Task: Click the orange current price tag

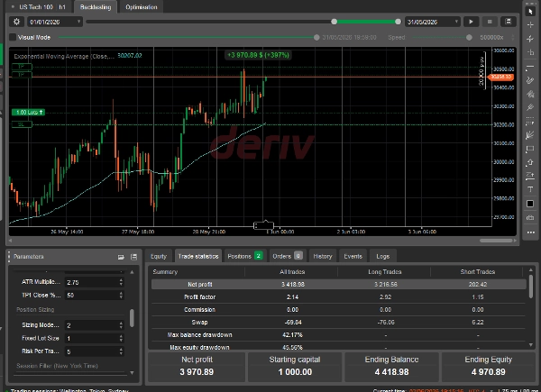Action: click(x=501, y=77)
